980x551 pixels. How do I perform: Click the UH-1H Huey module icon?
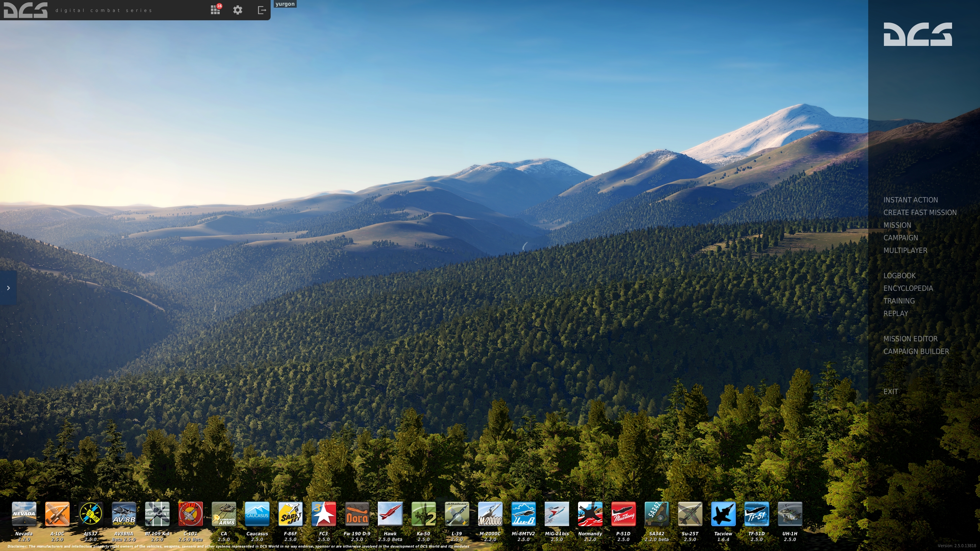(x=789, y=515)
